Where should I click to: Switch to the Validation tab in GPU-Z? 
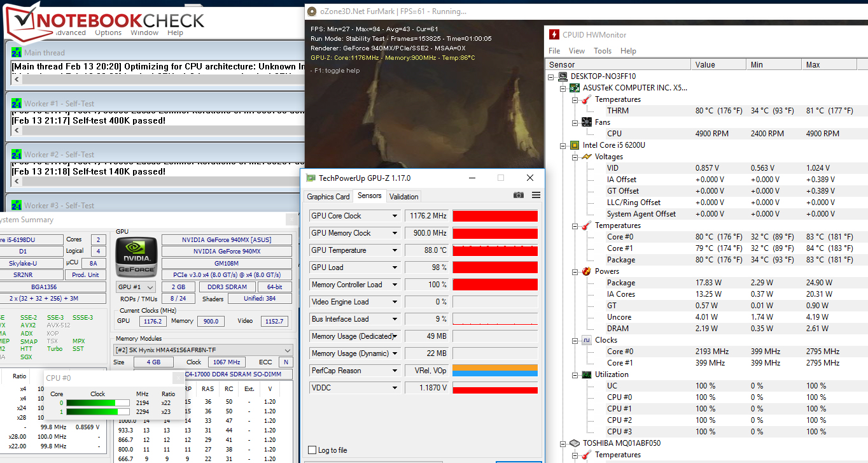pyautogui.click(x=404, y=197)
